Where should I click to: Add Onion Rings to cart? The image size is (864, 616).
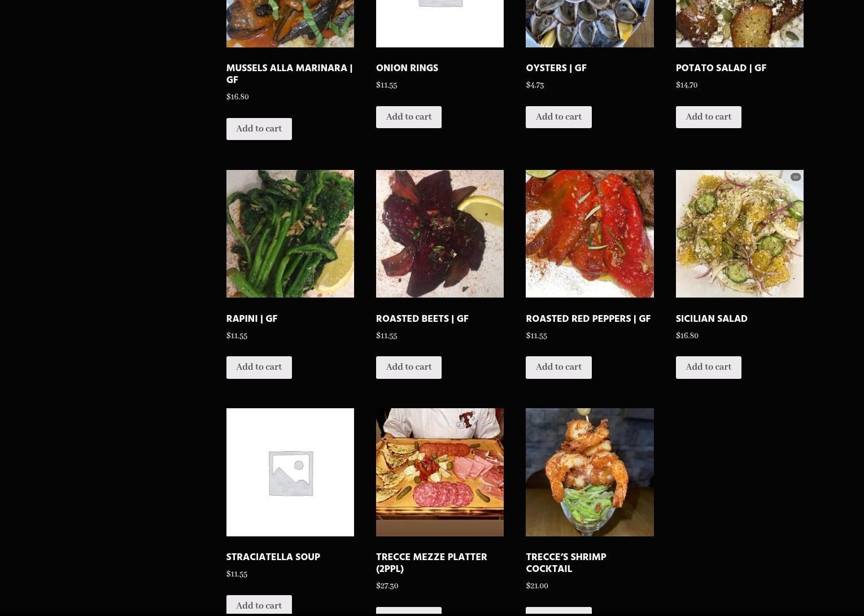point(409,117)
